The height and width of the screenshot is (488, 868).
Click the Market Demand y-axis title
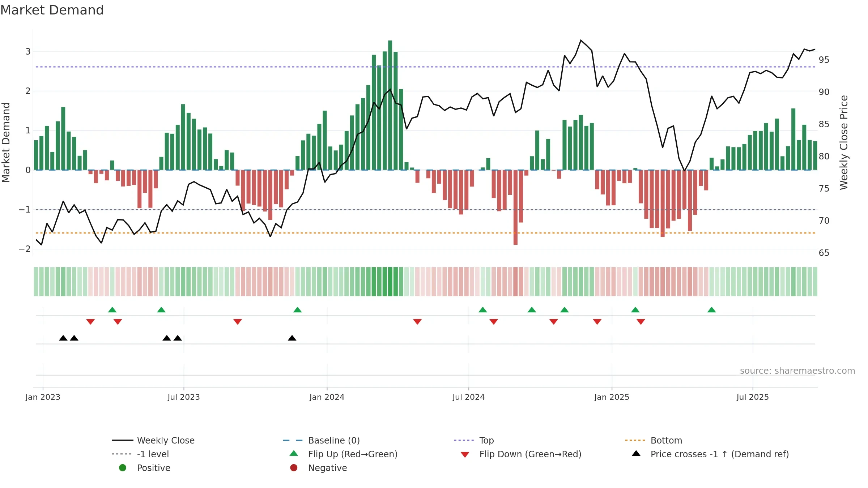click(x=6, y=142)
